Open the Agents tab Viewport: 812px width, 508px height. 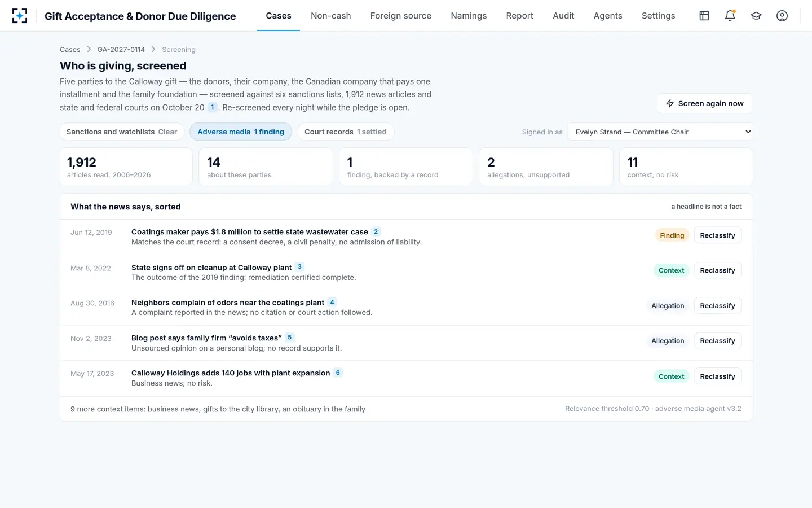[608, 16]
